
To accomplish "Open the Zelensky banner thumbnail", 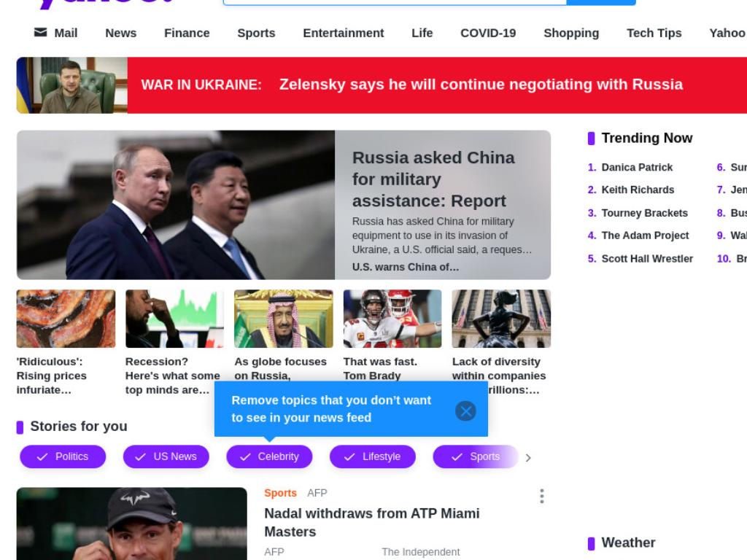I will tap(72, 85).
